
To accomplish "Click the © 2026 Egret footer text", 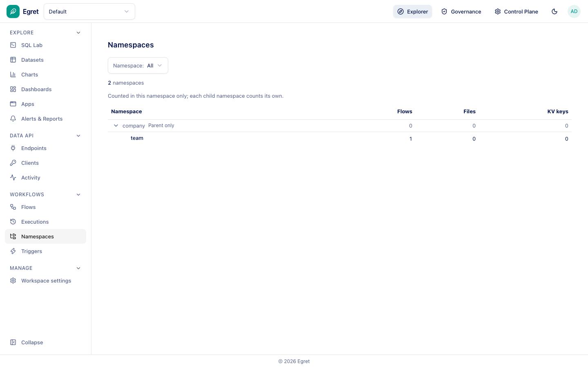I will click(294, 361).
